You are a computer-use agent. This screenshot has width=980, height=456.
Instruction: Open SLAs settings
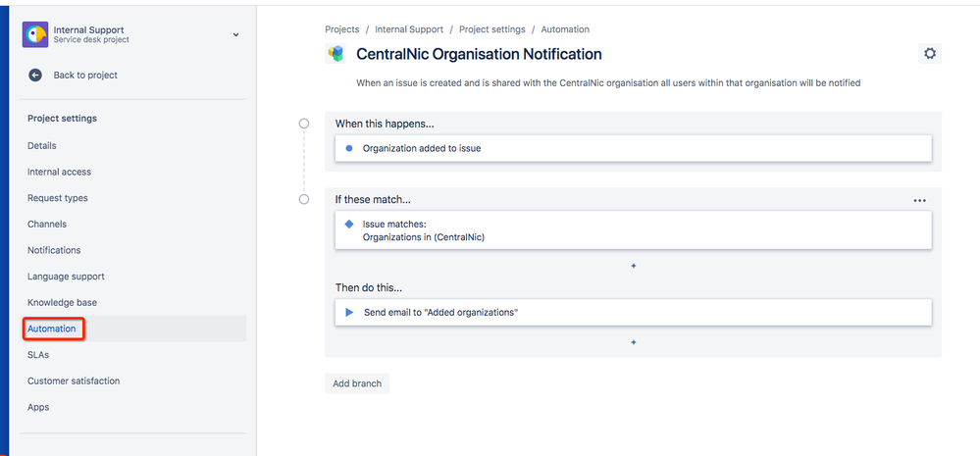point(38,355)
